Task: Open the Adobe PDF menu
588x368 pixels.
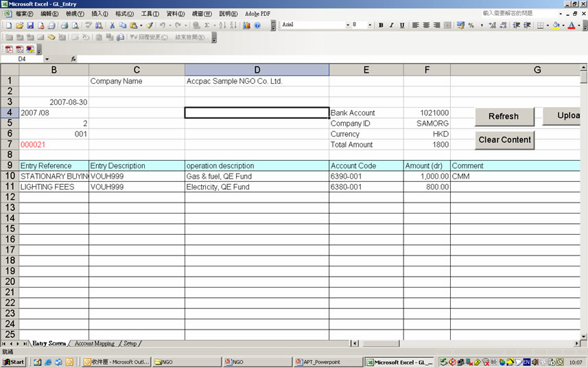Action: pos(257,14)
